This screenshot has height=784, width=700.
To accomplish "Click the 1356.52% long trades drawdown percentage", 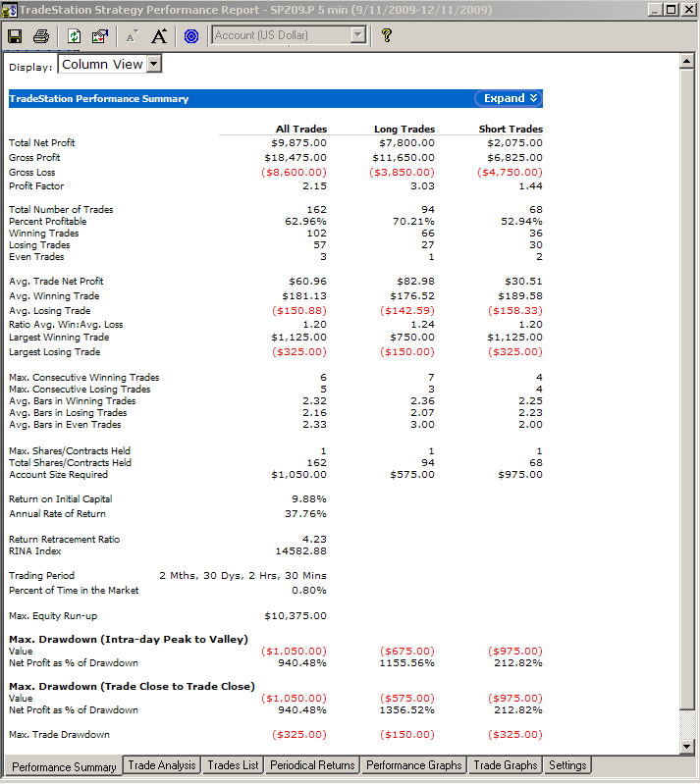I will [x=406, y=710].
